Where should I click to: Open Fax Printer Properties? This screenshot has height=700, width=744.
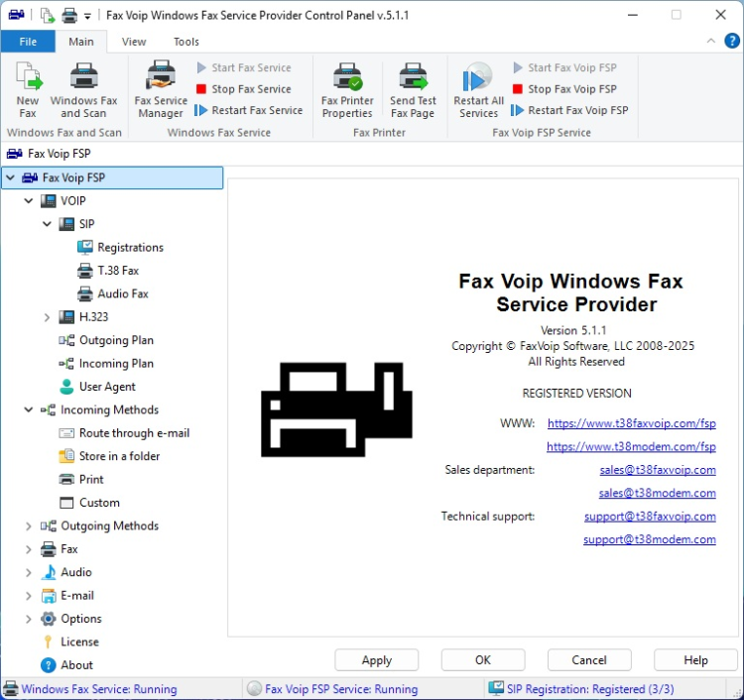pos(347,79)
